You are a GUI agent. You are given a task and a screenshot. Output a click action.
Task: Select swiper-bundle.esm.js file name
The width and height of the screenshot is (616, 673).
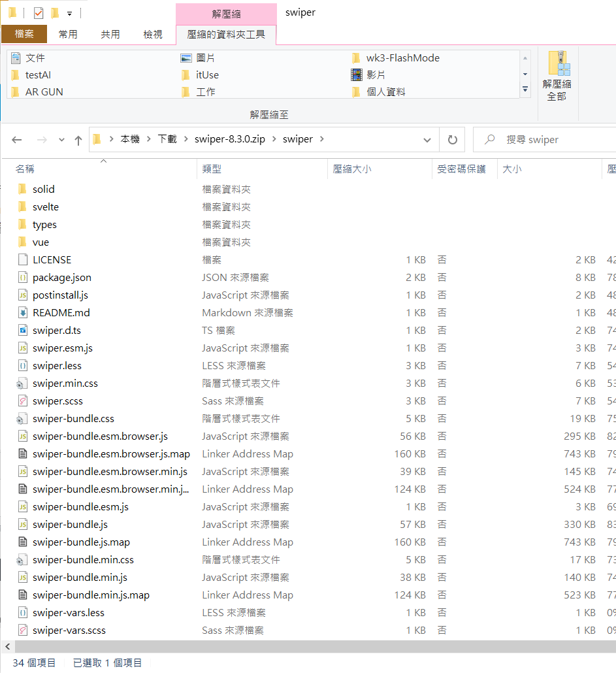80,507
